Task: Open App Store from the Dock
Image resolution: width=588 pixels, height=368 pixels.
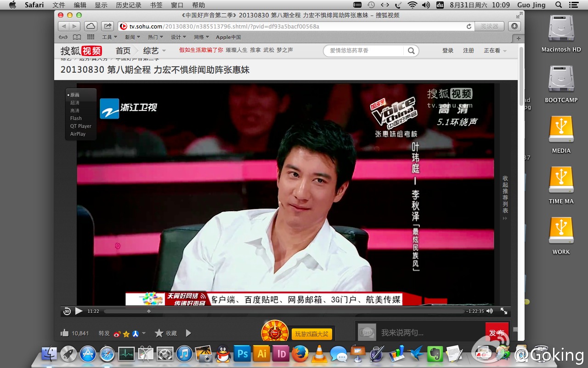Action: click(88, 354)
